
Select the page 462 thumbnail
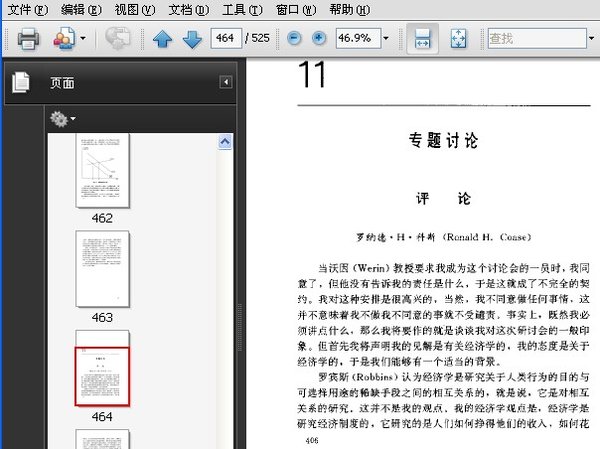point(102,170)
